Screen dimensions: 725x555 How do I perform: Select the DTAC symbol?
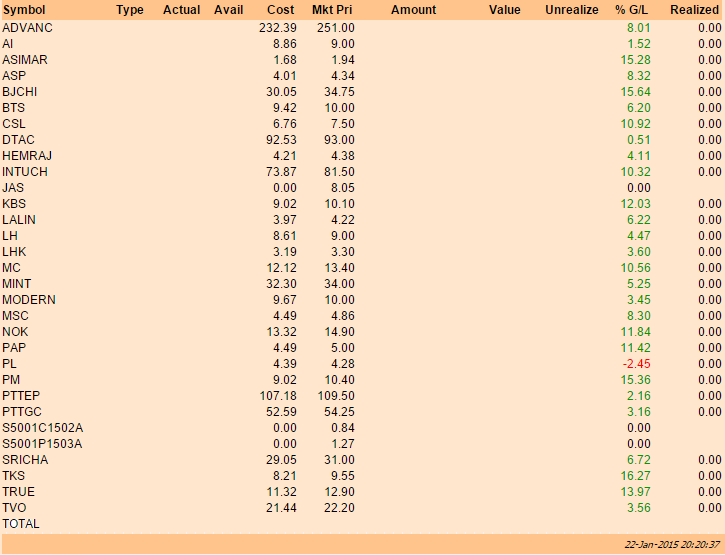18,140
